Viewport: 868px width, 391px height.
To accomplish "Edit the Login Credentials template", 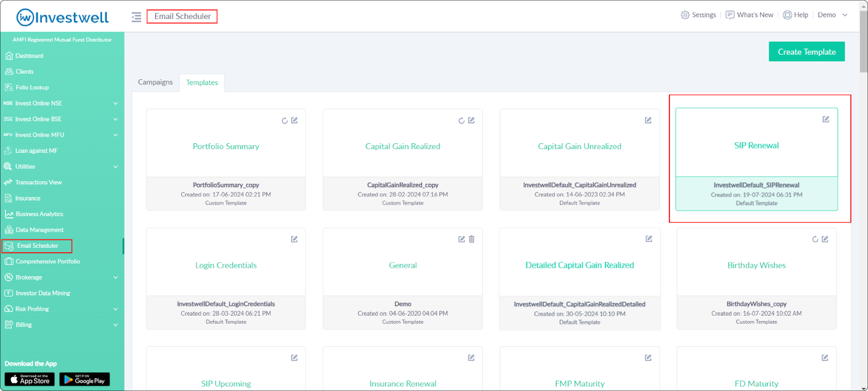I will [x=295, y=239].
